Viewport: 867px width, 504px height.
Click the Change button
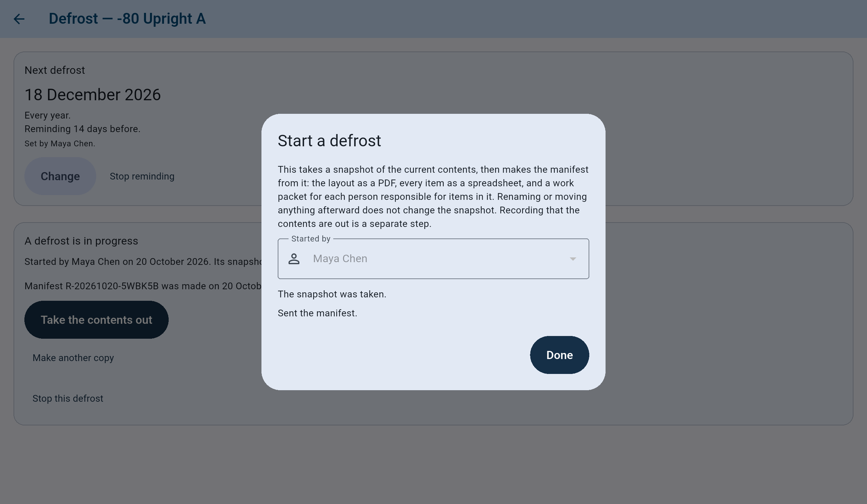pos(60,176)
